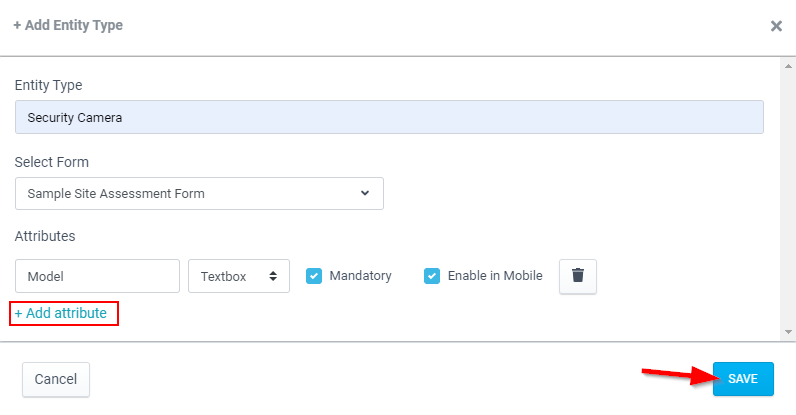Cancel adding the entity type
Image resolution: width=796 pixels, height=415 pixels.
[56, 379]
